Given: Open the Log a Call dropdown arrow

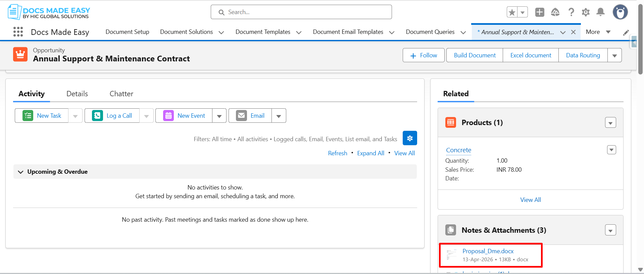Looking at the screenshot, I should coord(146,116).
